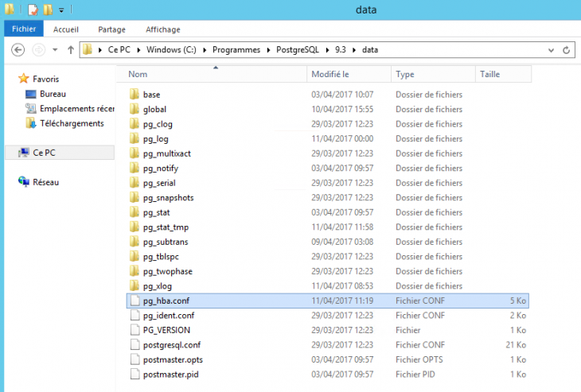581x392 pixels.
Task: Click the pg_ident.conf file icon
Action: click(135, 315)
